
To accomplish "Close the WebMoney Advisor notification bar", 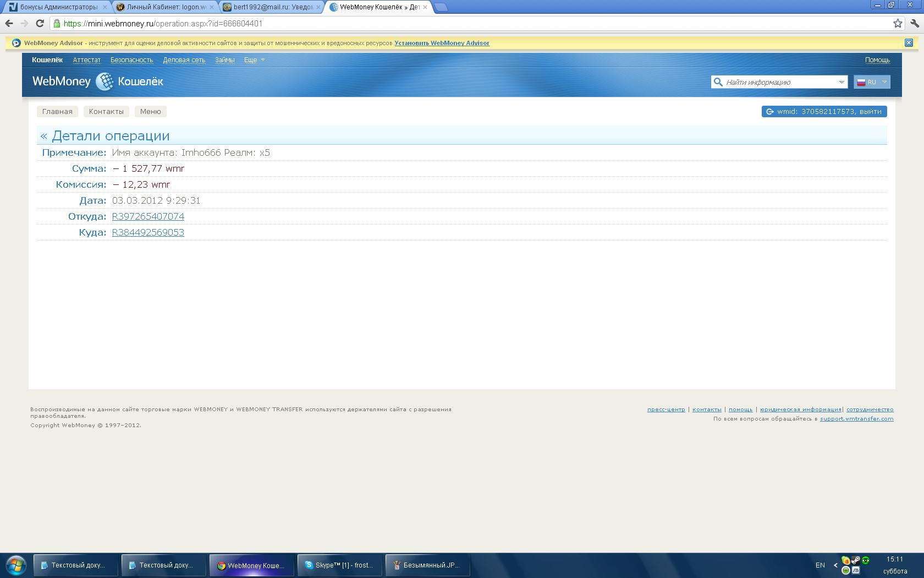I will [x=909, y=42].
